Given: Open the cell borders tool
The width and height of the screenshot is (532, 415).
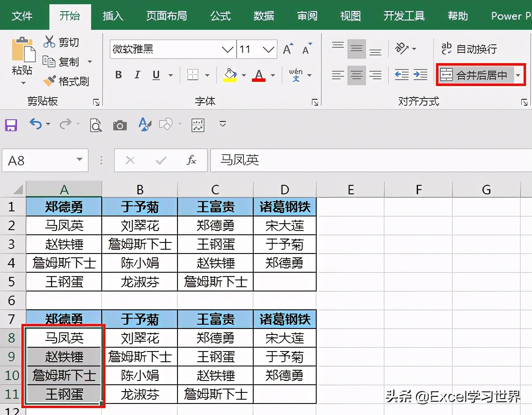Looking at the screenshot, I should 193,75.
